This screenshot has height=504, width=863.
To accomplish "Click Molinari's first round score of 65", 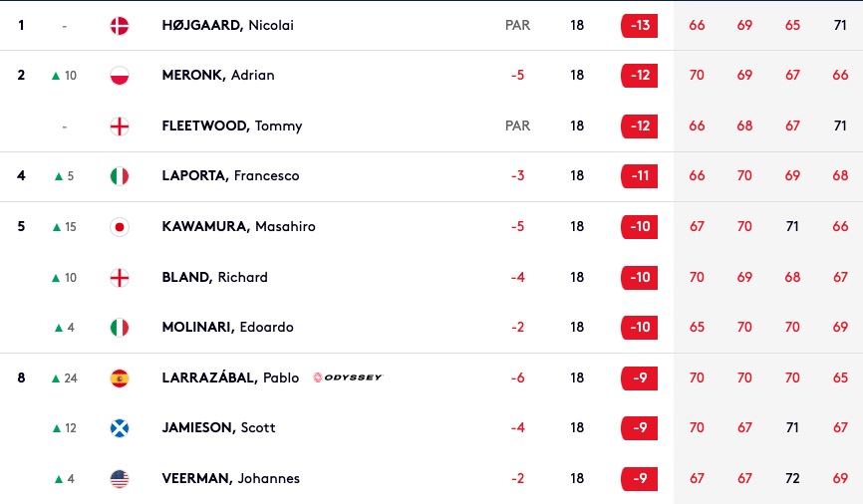I will (x=697, y=328).
